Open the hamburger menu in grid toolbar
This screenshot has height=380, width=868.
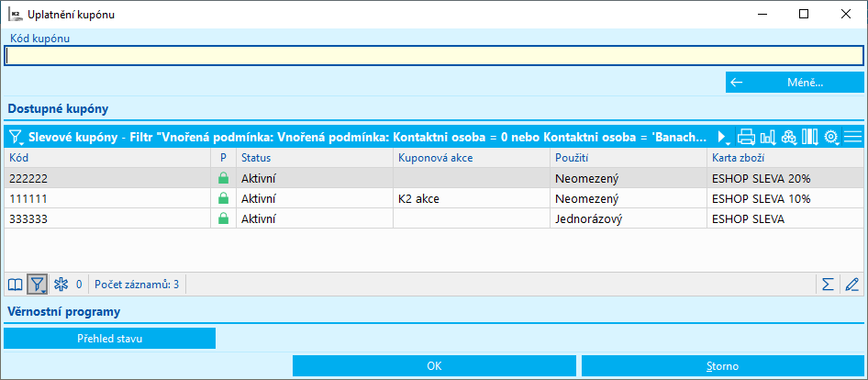click(x=853, y=138)
